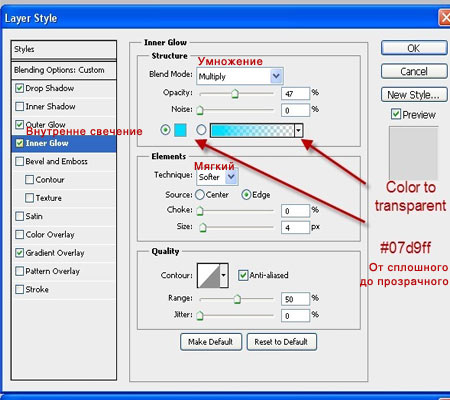Click the Jitter slider handle

[200, 315]
